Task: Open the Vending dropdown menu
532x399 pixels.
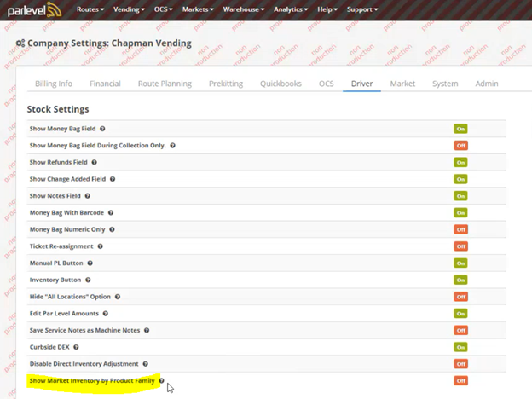Action: [129, 9]
